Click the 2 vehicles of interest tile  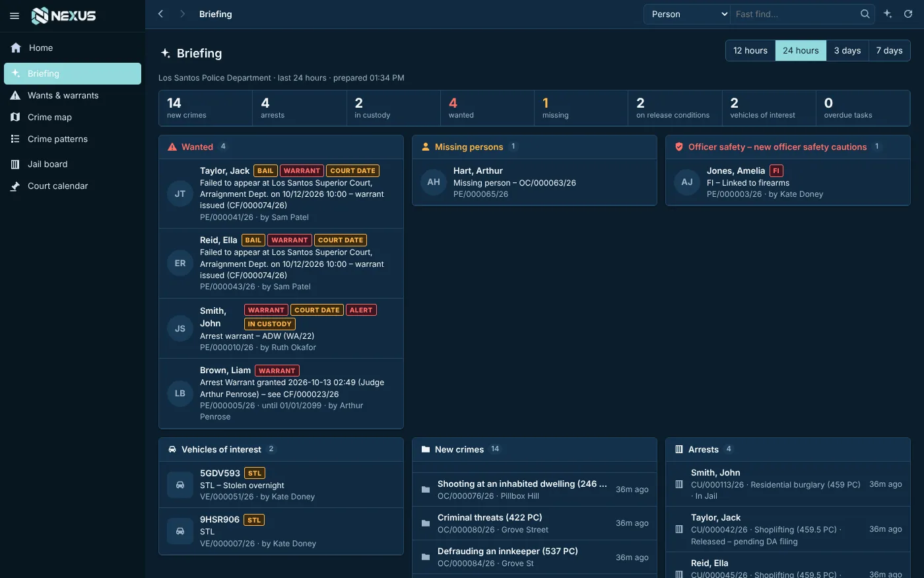(769, 108)
